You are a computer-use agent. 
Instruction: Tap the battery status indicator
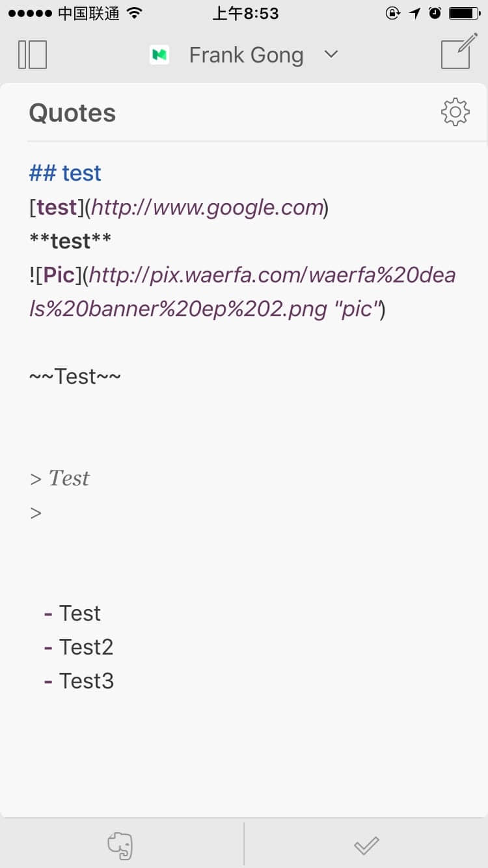coord(465,13)
